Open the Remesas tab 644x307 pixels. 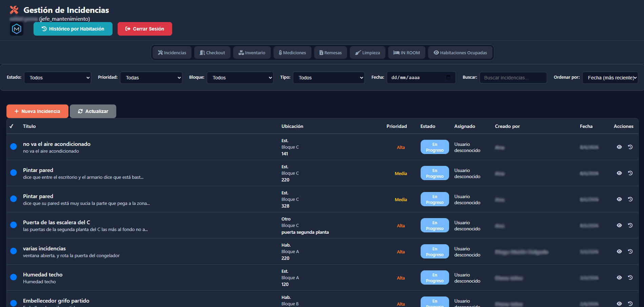330,53
